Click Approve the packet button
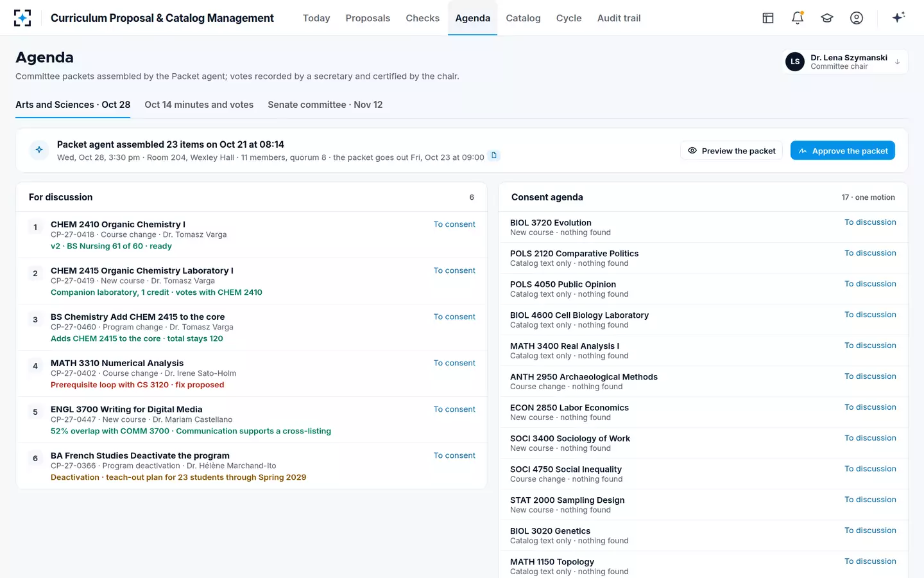924x578 pixels. click(x=843, y=151)
